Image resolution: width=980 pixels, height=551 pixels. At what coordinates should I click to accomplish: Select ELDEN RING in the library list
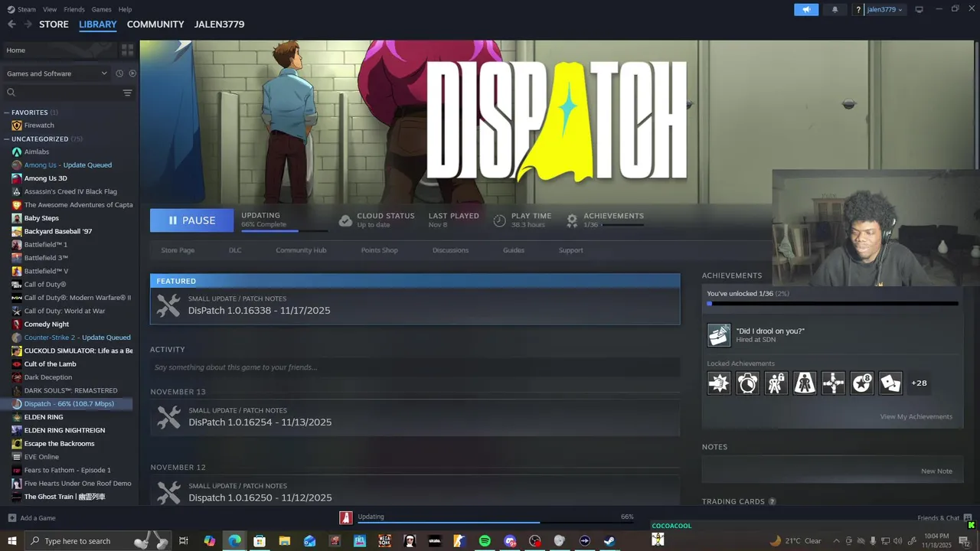click(x=44, y=417)
